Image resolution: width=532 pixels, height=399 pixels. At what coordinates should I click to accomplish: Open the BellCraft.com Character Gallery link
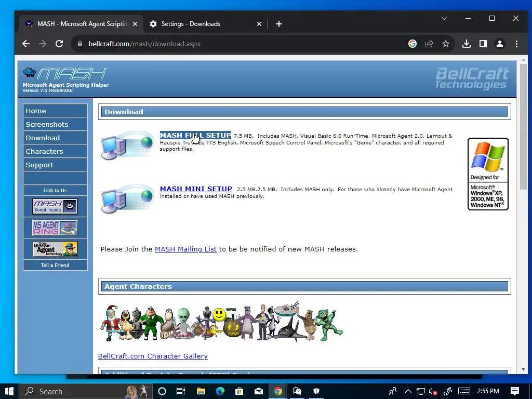[x=153, y=356]
